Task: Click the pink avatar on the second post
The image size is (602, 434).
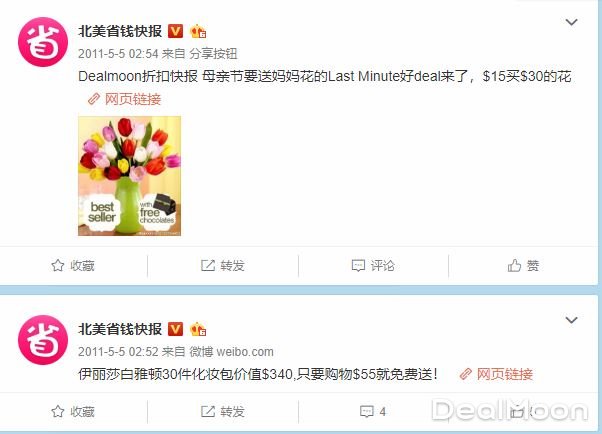Action: click(43, 340)
